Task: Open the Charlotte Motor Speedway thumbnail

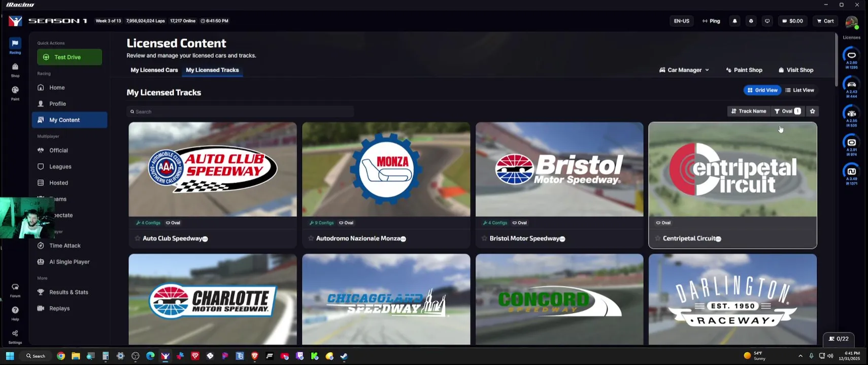Action: 213,300
